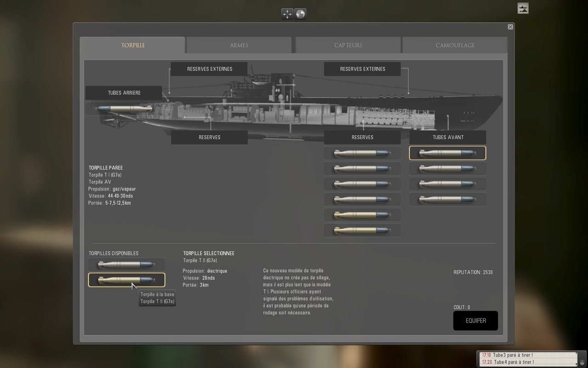This screenshot has height=368, width=588.
Task: Click the TUBES ARRIERE label
Action: click(x=124, y=93)
